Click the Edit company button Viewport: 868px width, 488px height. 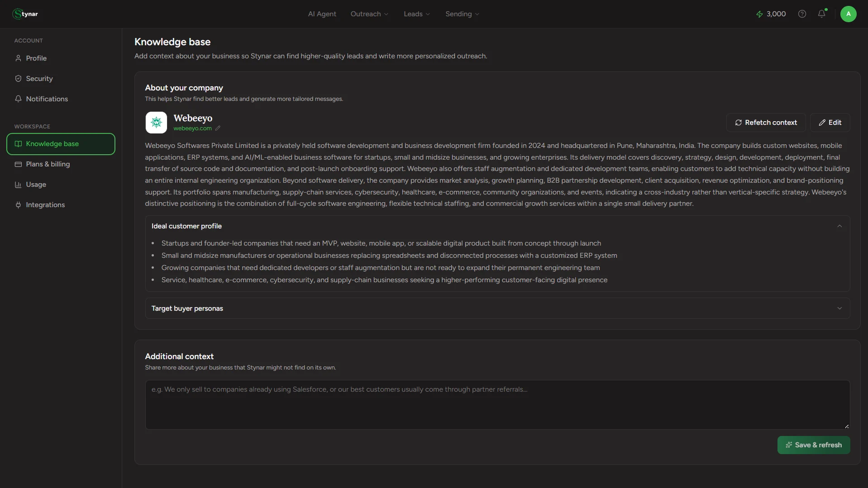[x=830, y=123]
